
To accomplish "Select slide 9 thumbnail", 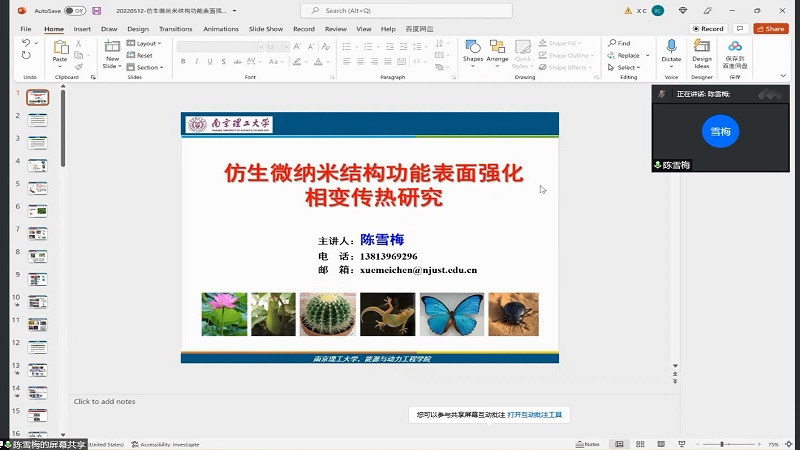I will (x=37, y=279).
